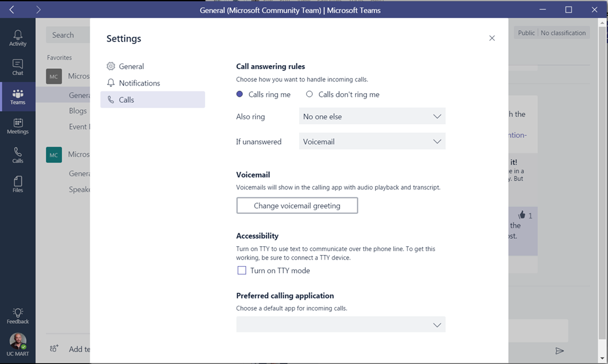Select the Calls ring me option
The width and height of the screenshot is (608, 364).
pyautogui.click(x=240, y=94)
